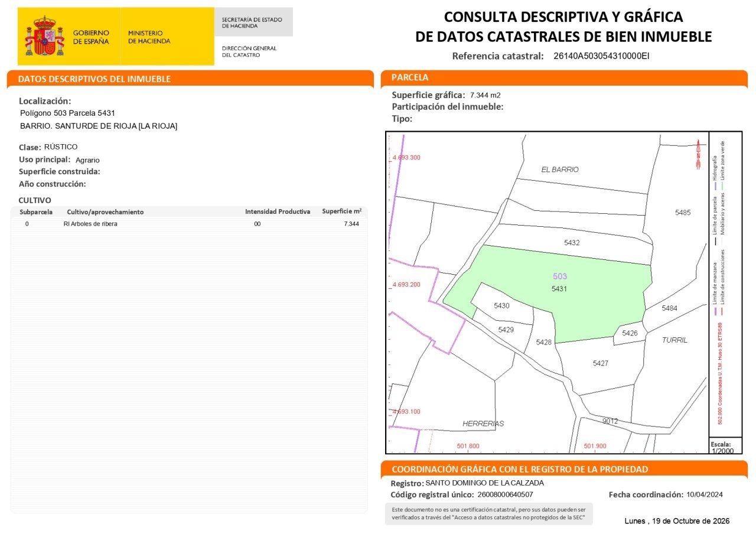Image resolution: width=756 pixels, height=534 pixels.
Task: Click the scale value '1/2000'
Action: [722, 451]
